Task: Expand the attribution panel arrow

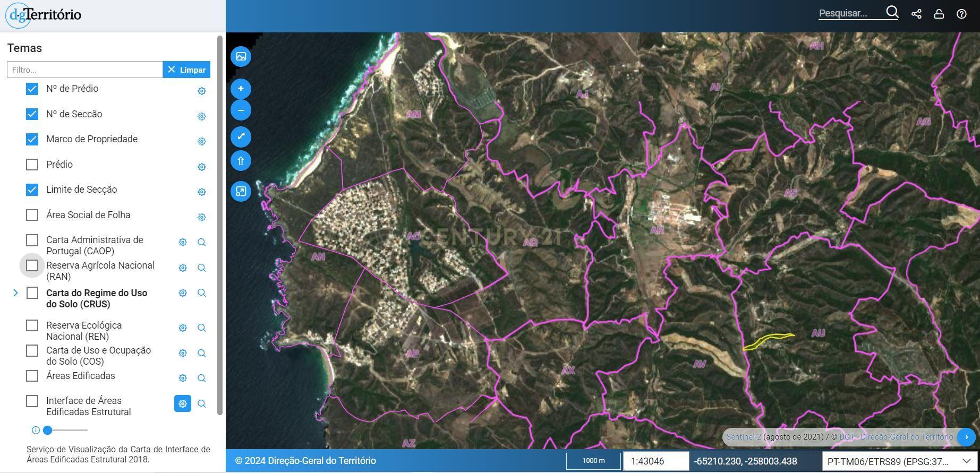Action: 966,437
